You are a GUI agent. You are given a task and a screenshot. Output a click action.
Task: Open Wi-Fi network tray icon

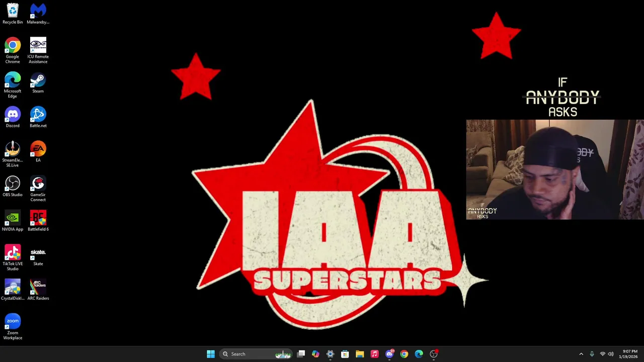[603, 354]
